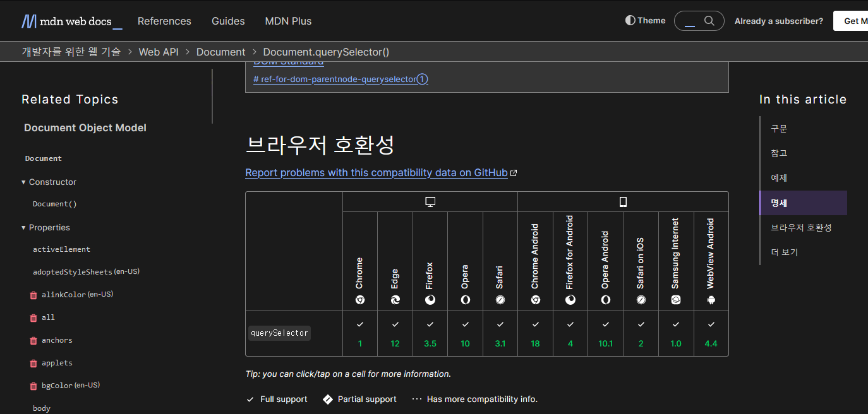The width and height of the screenshot is (868, 414).
Task: Open the MDN Plus menu
Action: (x=288, y=21)
